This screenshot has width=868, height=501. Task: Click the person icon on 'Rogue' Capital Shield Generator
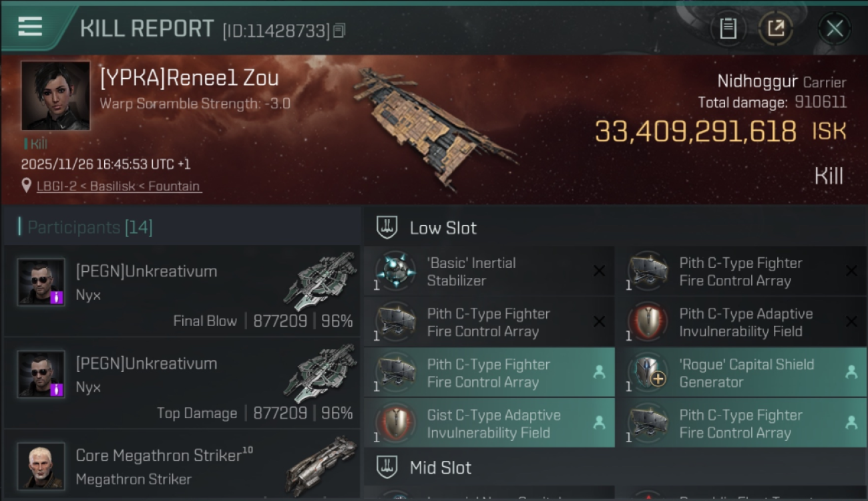tap(851, 373)
